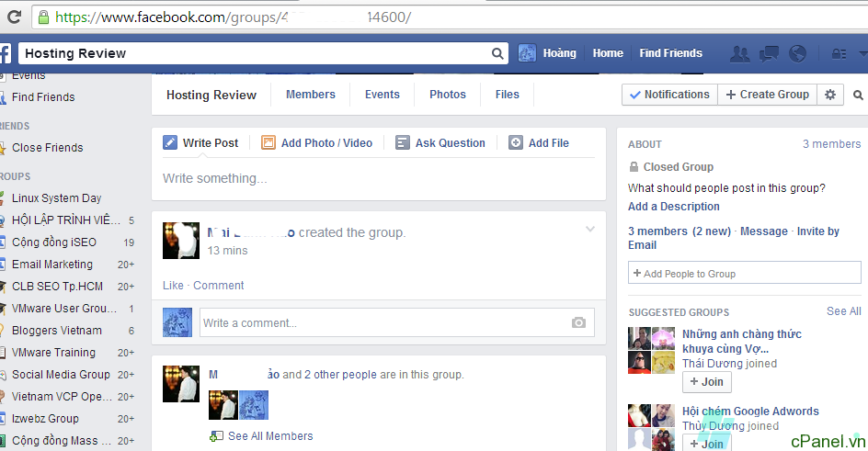Click Ask Question icon

click(403, 142)
